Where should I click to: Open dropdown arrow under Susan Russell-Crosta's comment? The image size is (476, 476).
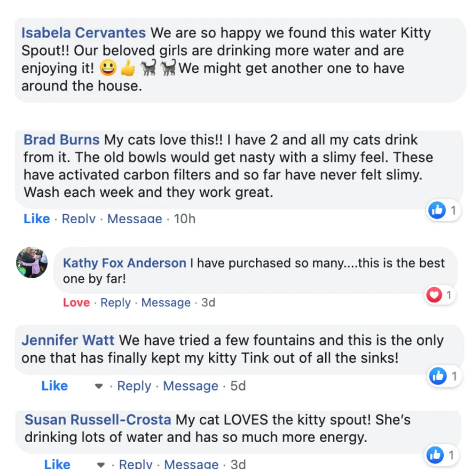coord(100,465)
